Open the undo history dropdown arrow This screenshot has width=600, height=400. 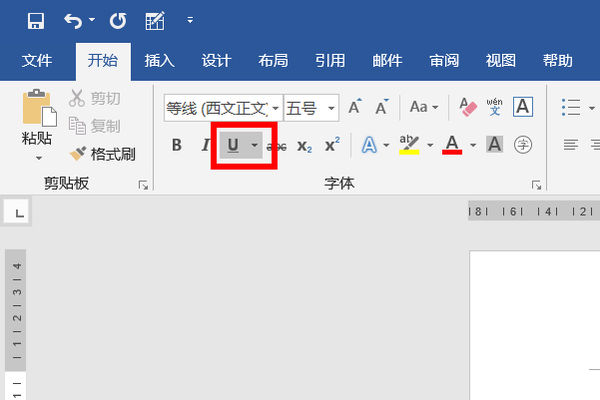[92, 19]
